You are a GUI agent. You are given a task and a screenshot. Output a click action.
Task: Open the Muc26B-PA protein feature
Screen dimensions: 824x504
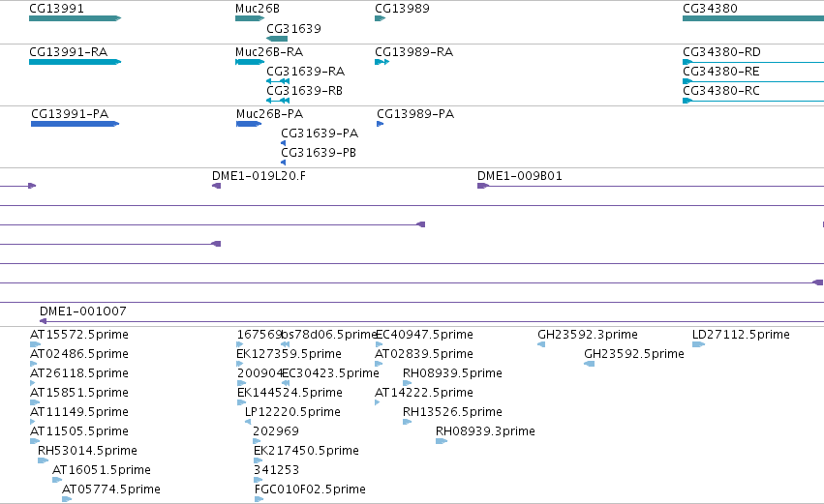249,124
